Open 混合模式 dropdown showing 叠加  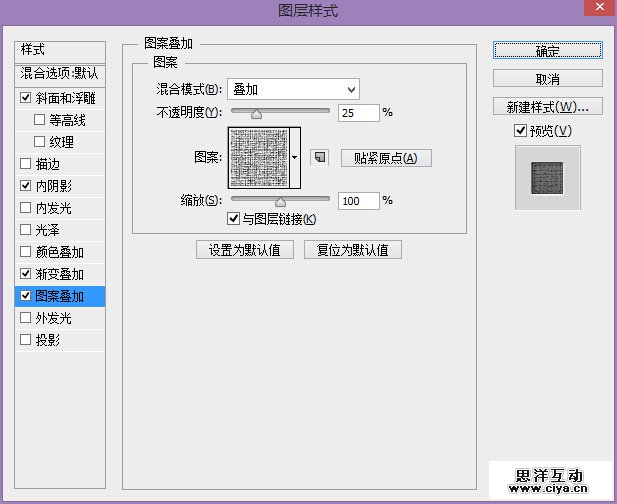294,89
